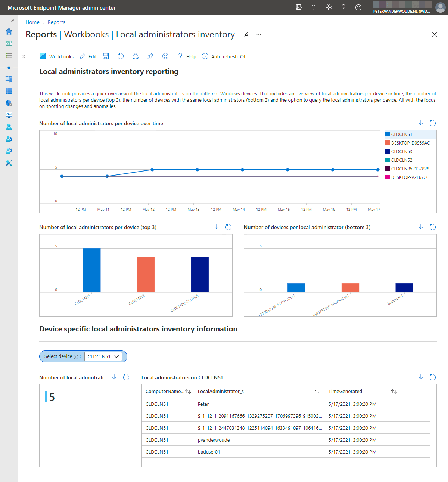The width and height of the screenshot is (448, 482).
Task: Download data for the top 3 chart
Action: coord(217,227)
